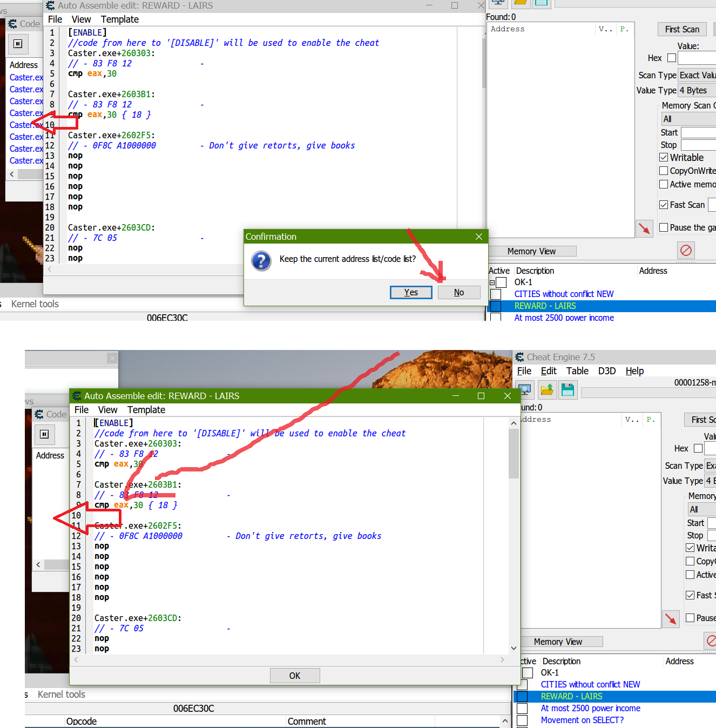Click the red arrow icon beside 'Pause the ga' checkbox
The image size is (716, 728).
[644, 228]
